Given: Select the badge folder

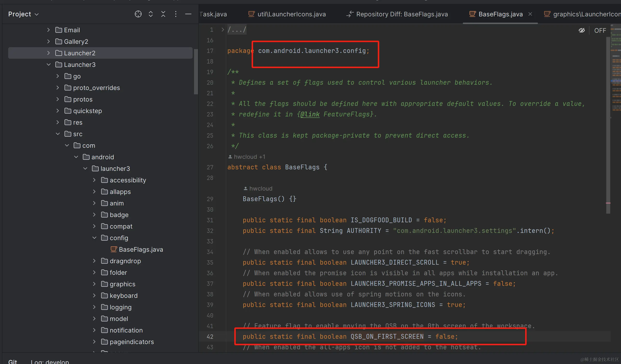Looking at the screenshot, I should [x=115, y=215].
